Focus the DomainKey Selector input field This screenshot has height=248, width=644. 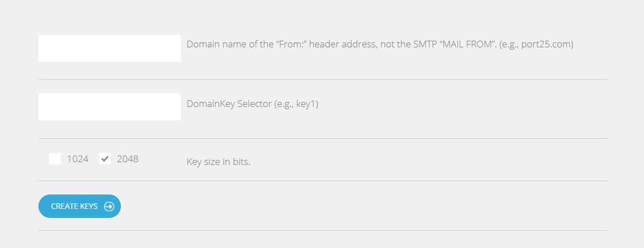pos(110,107)
